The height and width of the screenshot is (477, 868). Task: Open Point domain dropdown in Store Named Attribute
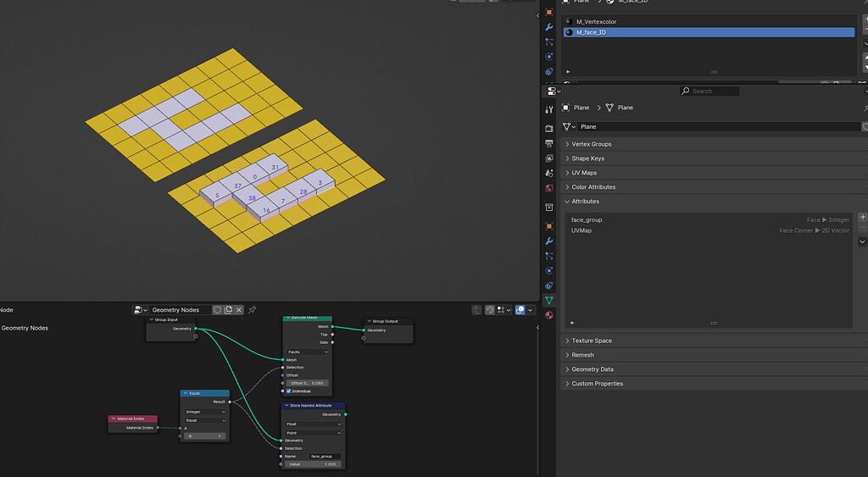[x=313, y=433]
